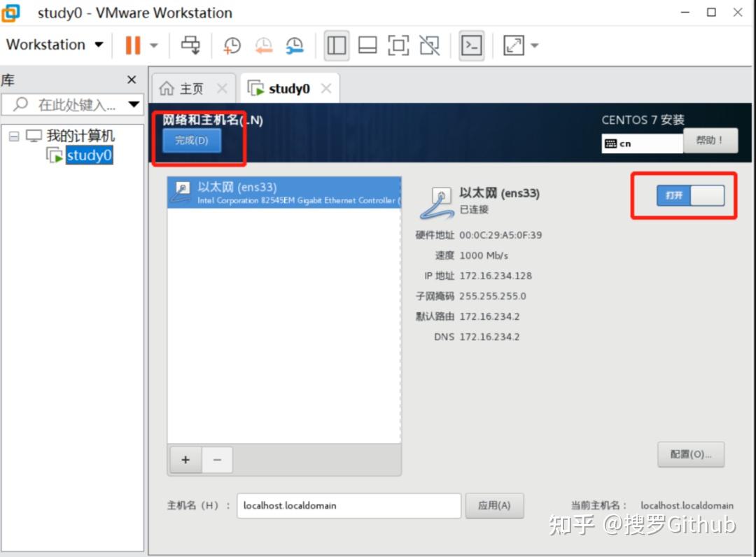Open the Workstation menu
Screen dimensions: 756x557
[55, 45]
